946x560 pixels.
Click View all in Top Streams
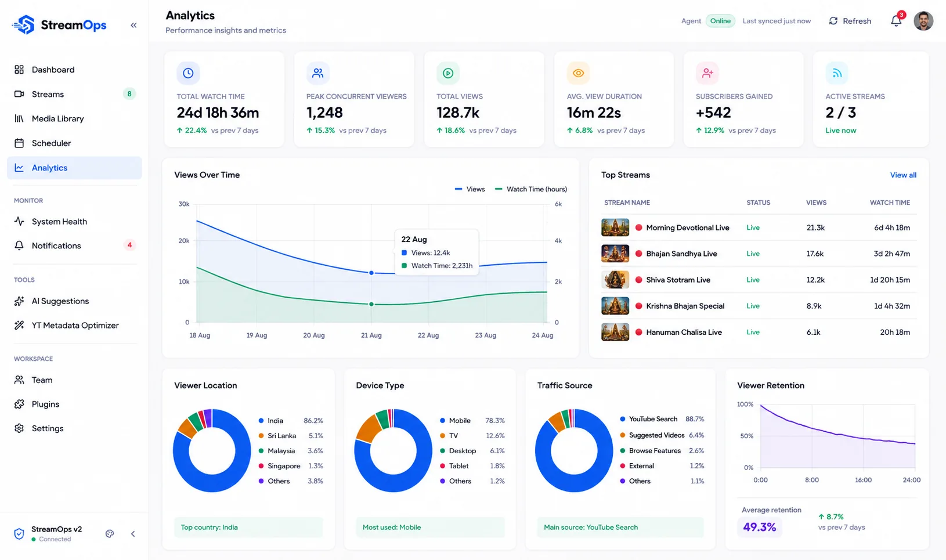coord(903,175)
